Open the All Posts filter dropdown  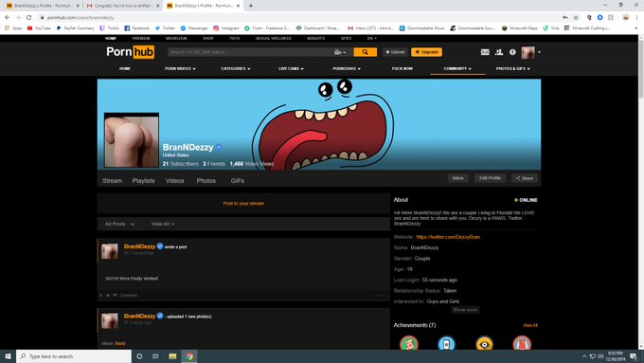pyautogui.click(x=119, y=224)
